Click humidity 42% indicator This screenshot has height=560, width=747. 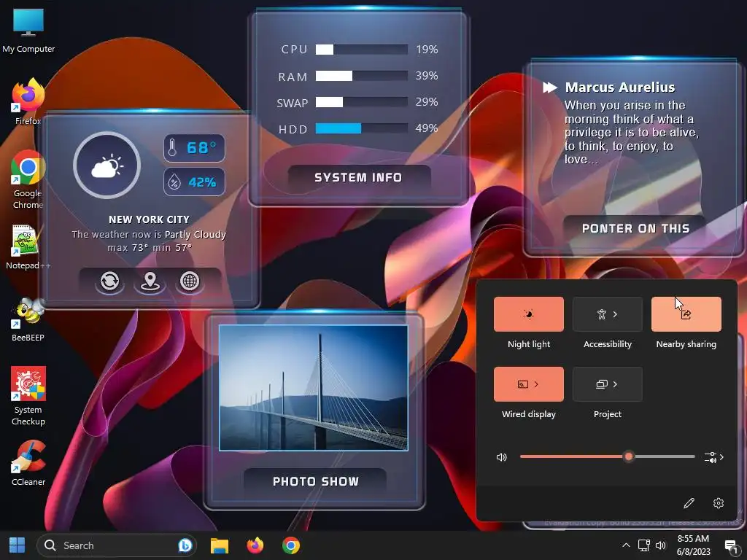194,182
